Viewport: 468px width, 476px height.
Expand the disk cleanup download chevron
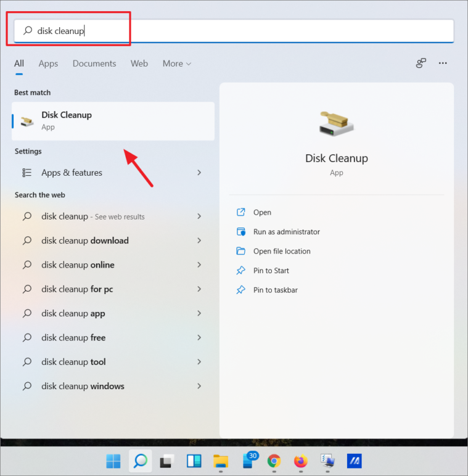tap(199, 240)
